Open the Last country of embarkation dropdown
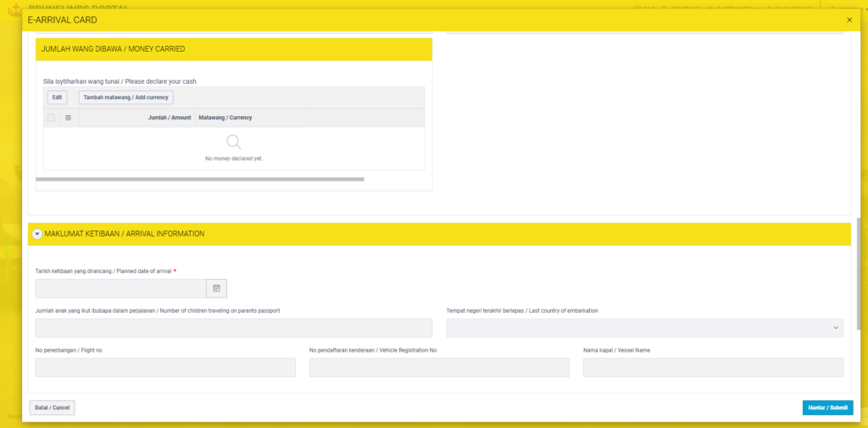Viewport: 868px width, 428px height. tap(644, 328)
